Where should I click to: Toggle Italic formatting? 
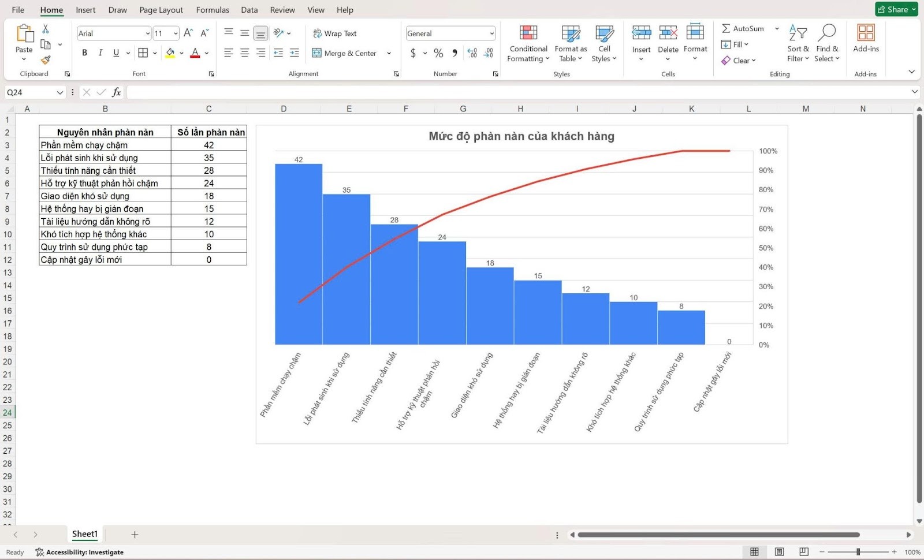coord(100,53)
